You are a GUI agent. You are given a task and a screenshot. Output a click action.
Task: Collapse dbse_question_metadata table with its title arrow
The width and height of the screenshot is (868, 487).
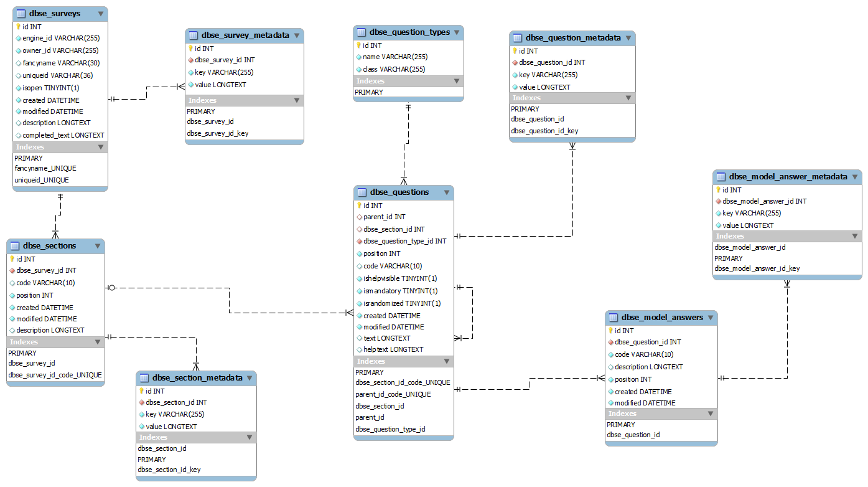628,38
